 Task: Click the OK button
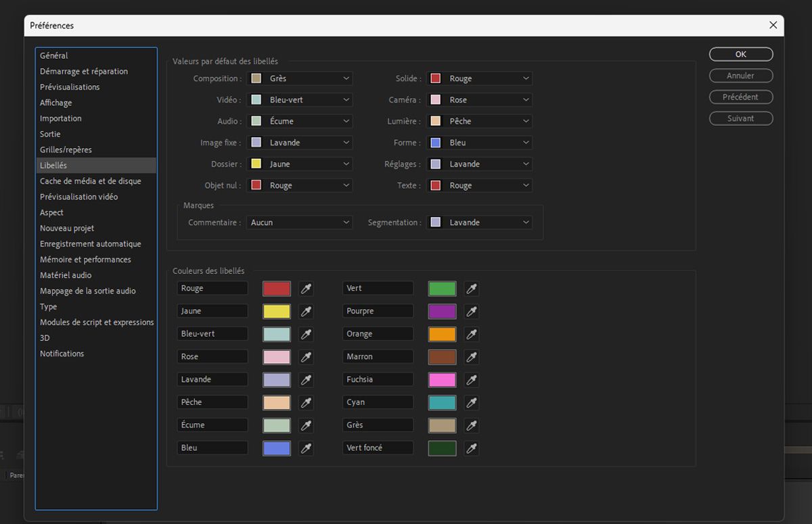coord(741,54)
